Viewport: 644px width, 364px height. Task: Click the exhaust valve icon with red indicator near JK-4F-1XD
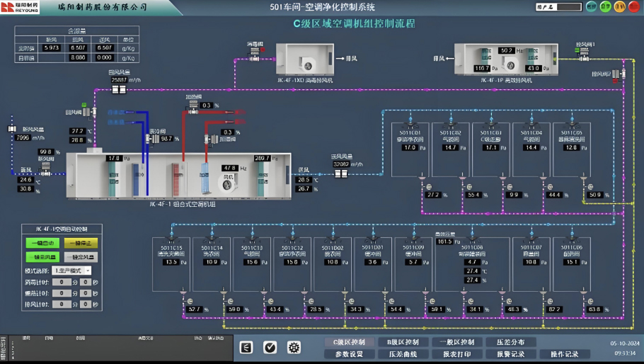(255, 54)
